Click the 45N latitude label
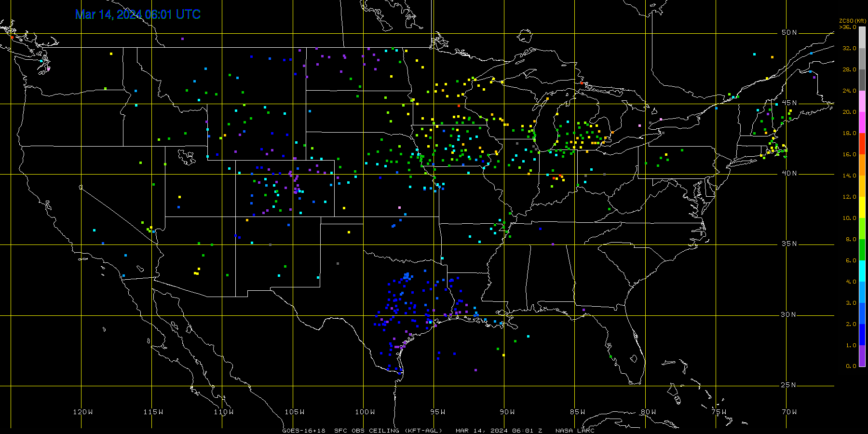 click(789, 103)
